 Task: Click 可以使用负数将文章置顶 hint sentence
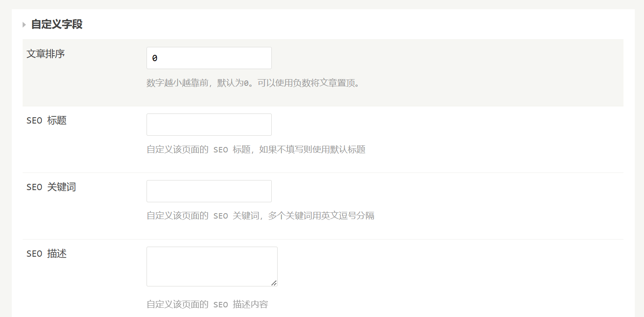(x=308, y=83)
